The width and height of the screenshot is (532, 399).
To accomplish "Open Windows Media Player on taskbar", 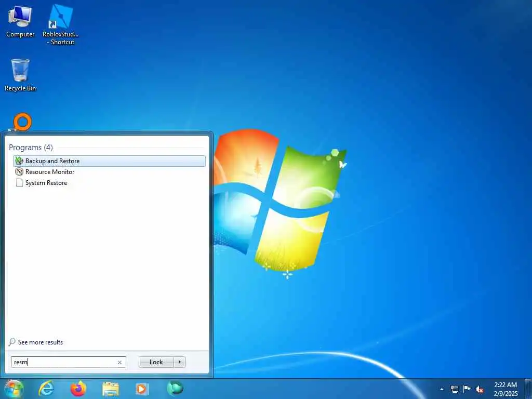I will pos(141,389).
